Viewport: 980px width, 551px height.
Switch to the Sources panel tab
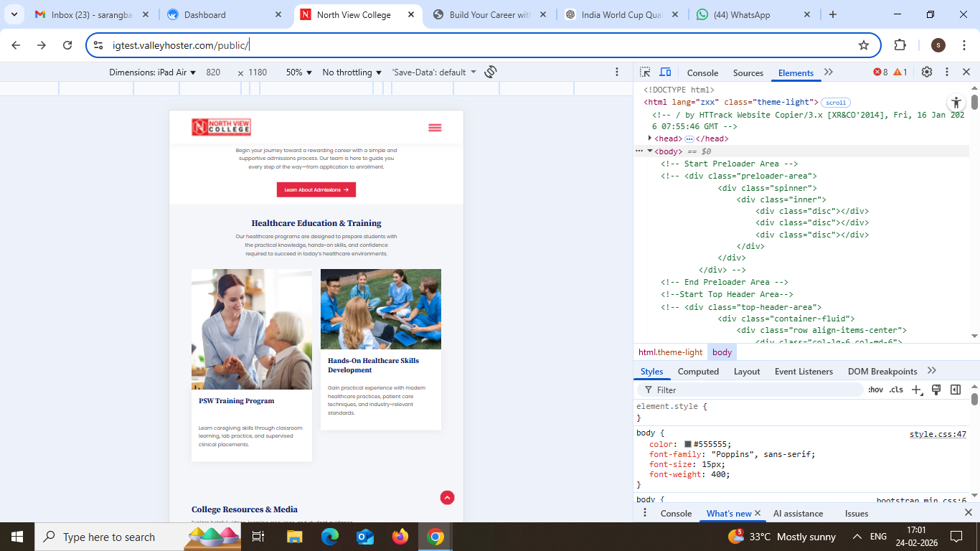pos(748,73)
